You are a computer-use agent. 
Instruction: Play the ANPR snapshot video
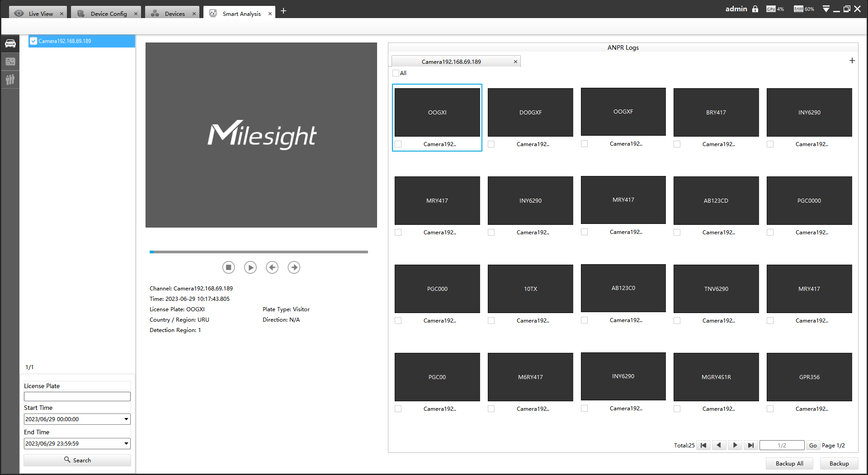pos(250,267)
